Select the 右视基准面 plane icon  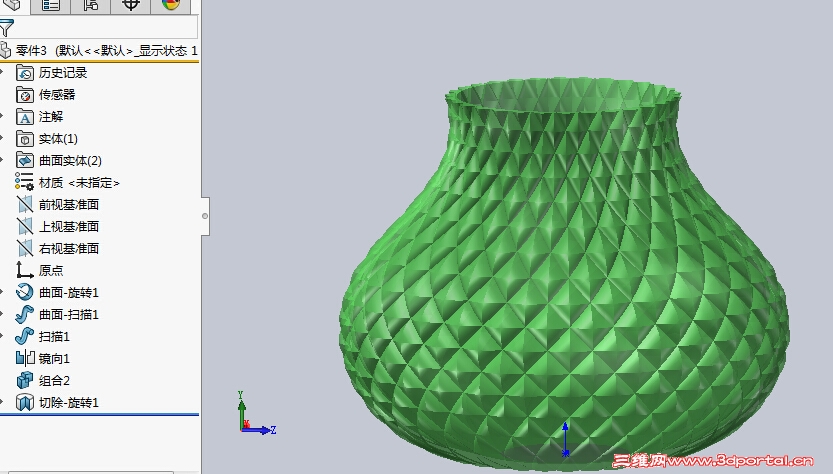pos(25,249)
